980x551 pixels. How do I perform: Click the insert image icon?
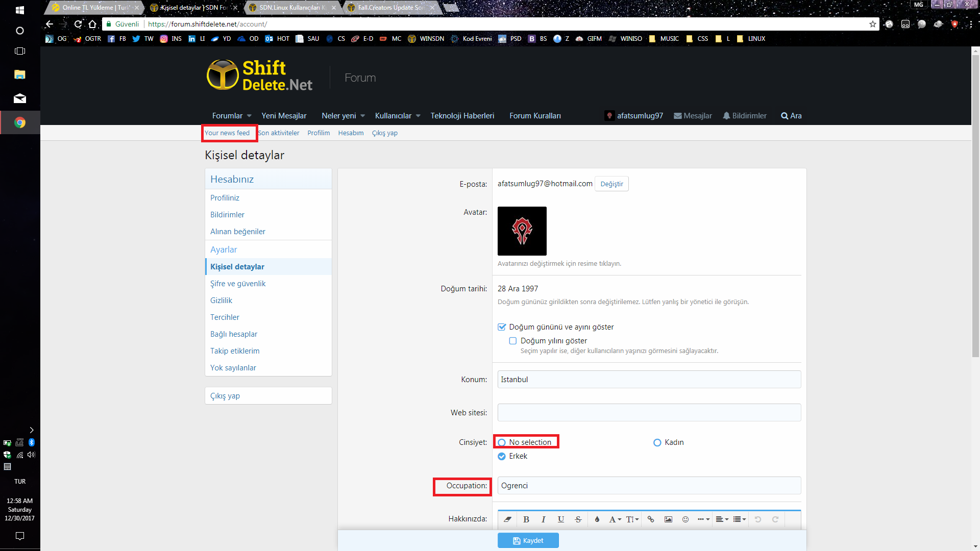[668, 519]
